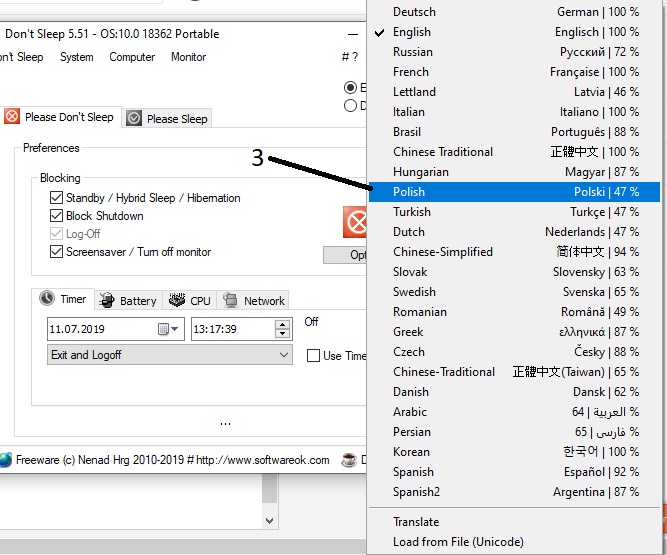Click the gray Please Sleep tab icon

coord(134,118)
